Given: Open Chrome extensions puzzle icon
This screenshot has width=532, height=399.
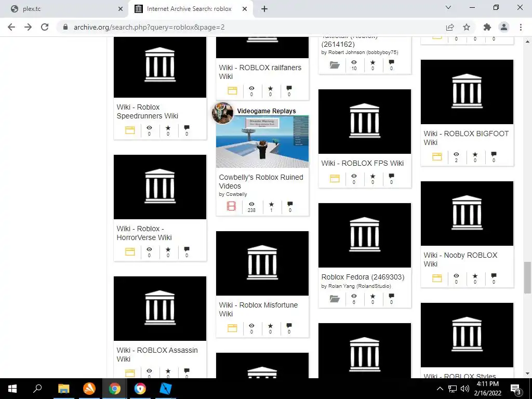Looking at the screenshot, I should pos(487,27).
